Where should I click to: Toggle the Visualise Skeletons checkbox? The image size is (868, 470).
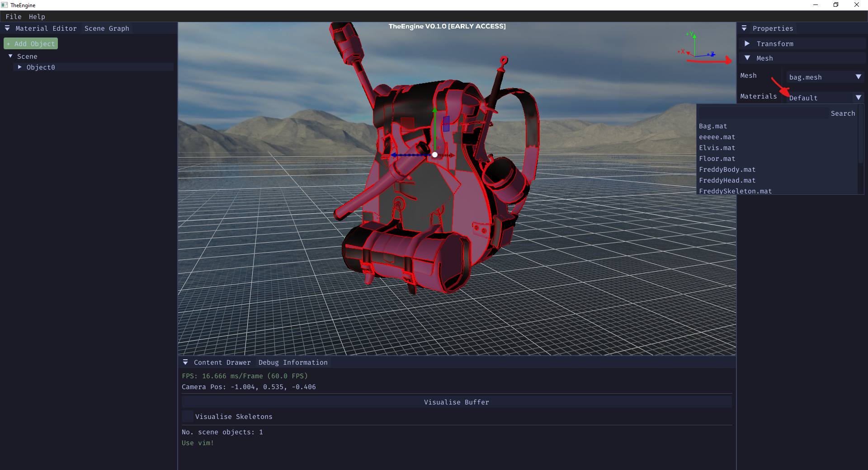(x=188, y=416)
